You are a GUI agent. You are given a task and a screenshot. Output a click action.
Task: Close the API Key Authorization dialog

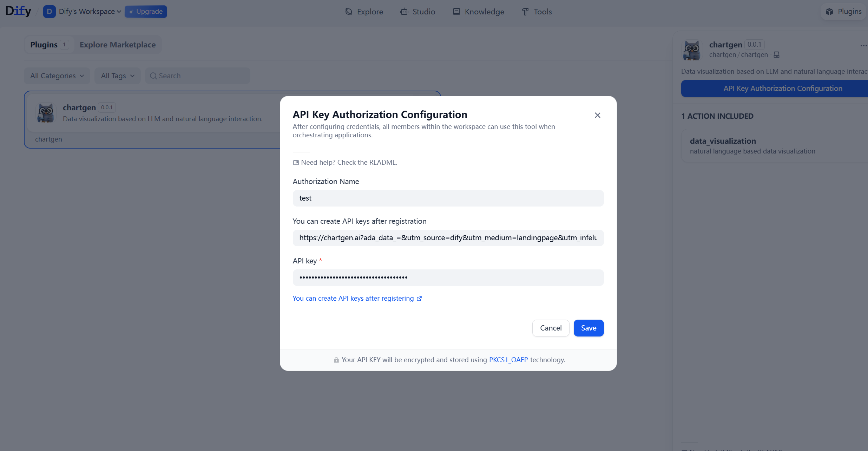pos(597,115)
